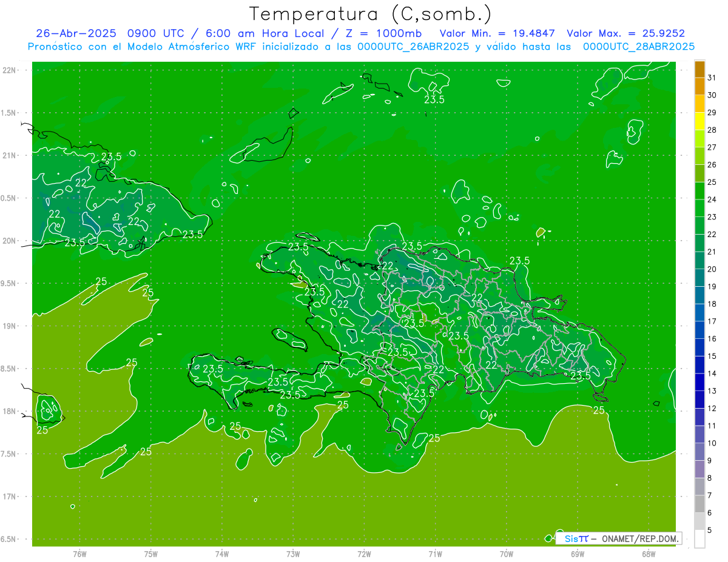
Task: Click the '22N' latitude axis label
Action: (x=10, y=70)
